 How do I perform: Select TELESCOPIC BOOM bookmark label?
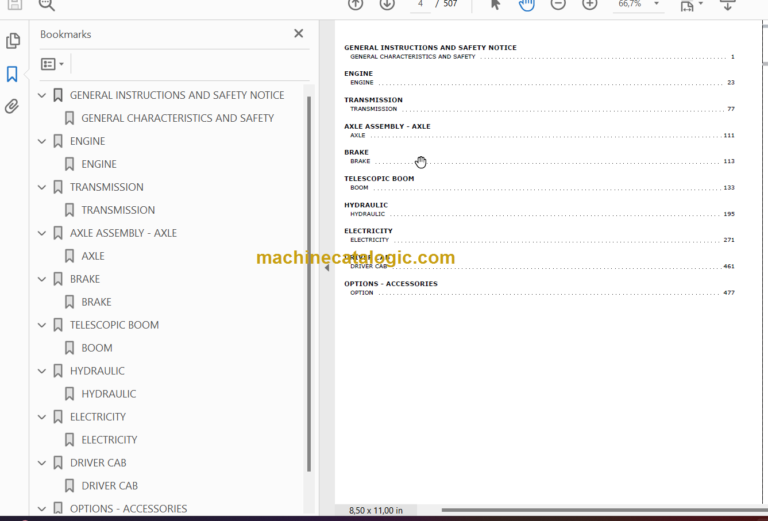114,325
